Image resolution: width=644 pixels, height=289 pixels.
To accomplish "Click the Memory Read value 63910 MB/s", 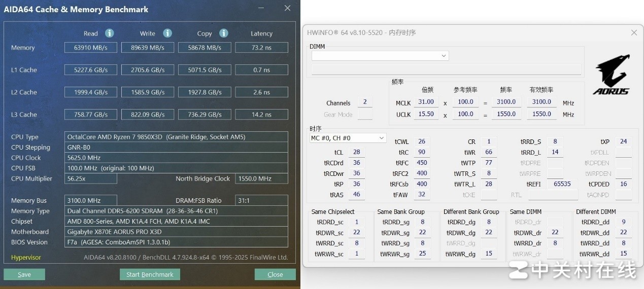I will click(91, 48).
